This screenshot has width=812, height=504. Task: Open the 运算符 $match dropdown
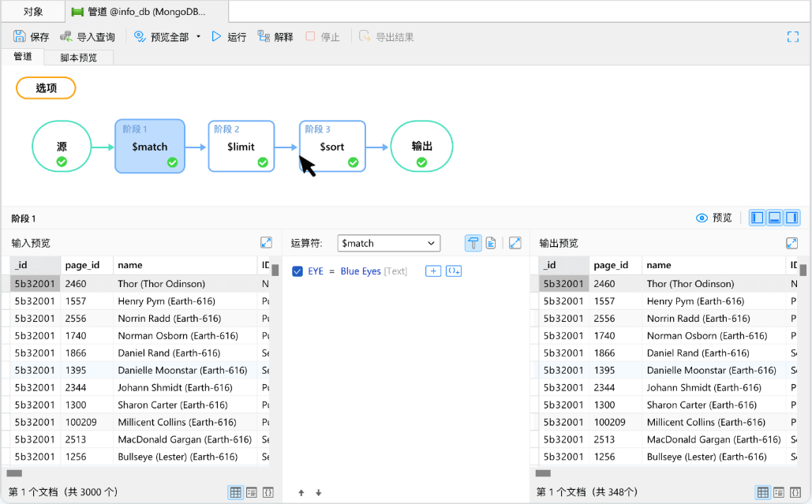click(x=388, y=243)
